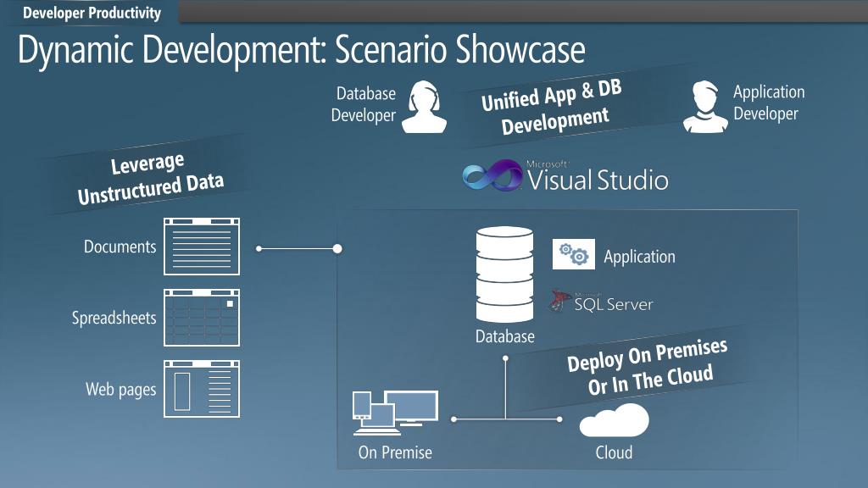Screen dimensions: 868x488
Task: Click the Cloud icon
Action: click(x=614, y=420)
